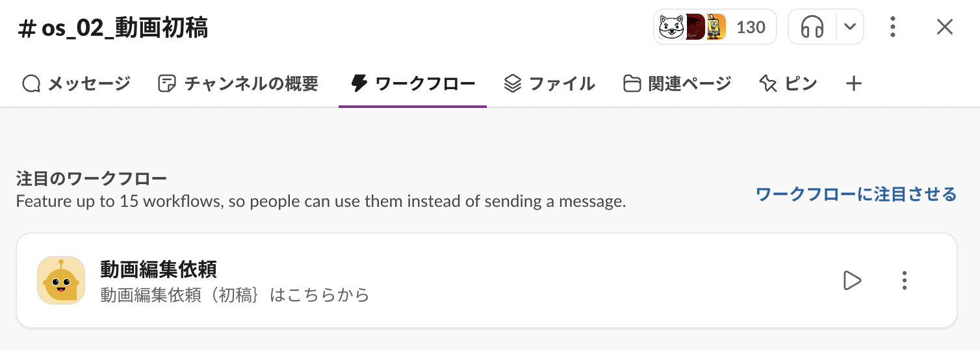Open 動画編集依頼 workflow more options
Screen dimensions: 980x350
(x=904, y=280)
